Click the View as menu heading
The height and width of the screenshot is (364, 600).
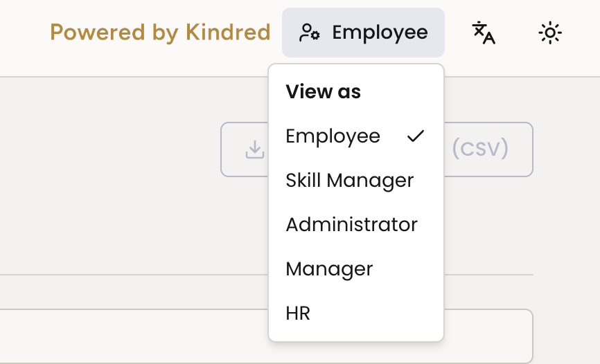tap(323, 92)
